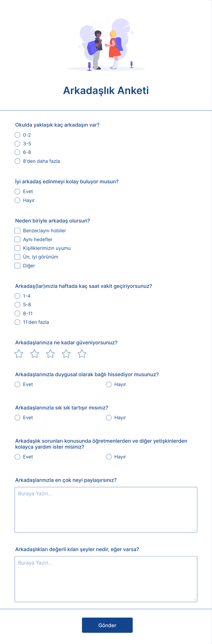Focus the text box on valuable friendships

click(x=106, y=579)
